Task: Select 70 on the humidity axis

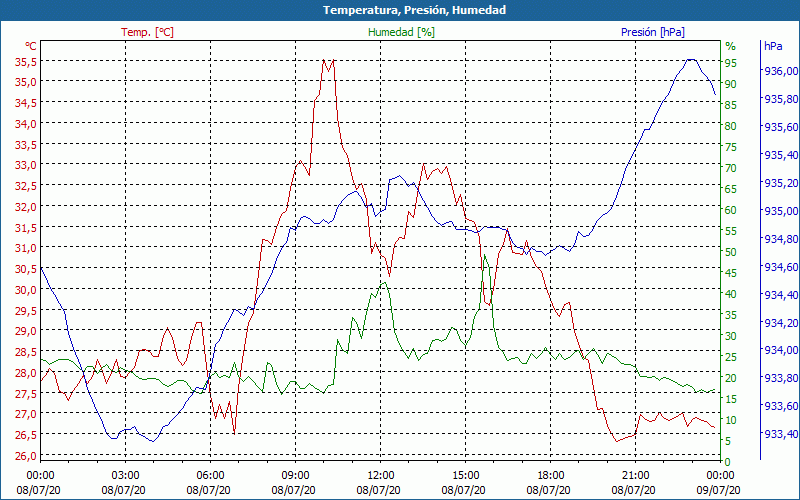Action: [731, 168]
